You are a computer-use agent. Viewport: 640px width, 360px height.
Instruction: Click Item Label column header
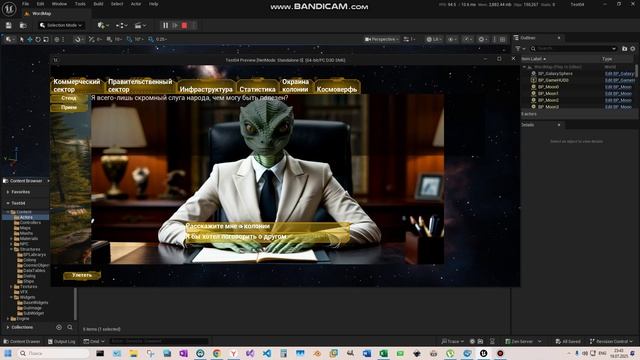coord(533,59)
